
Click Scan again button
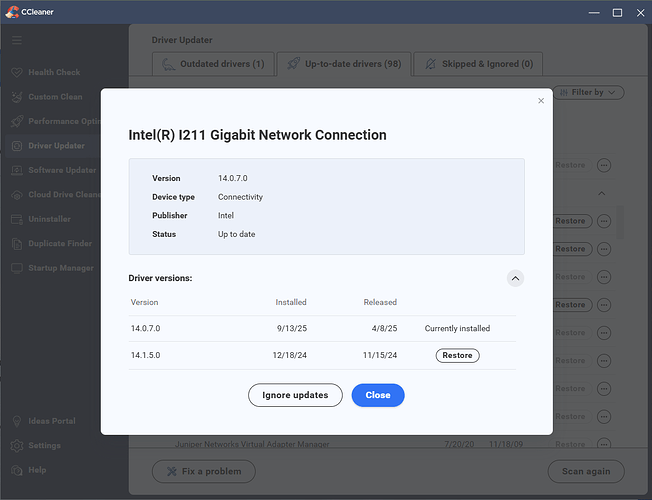click(586, 471)
